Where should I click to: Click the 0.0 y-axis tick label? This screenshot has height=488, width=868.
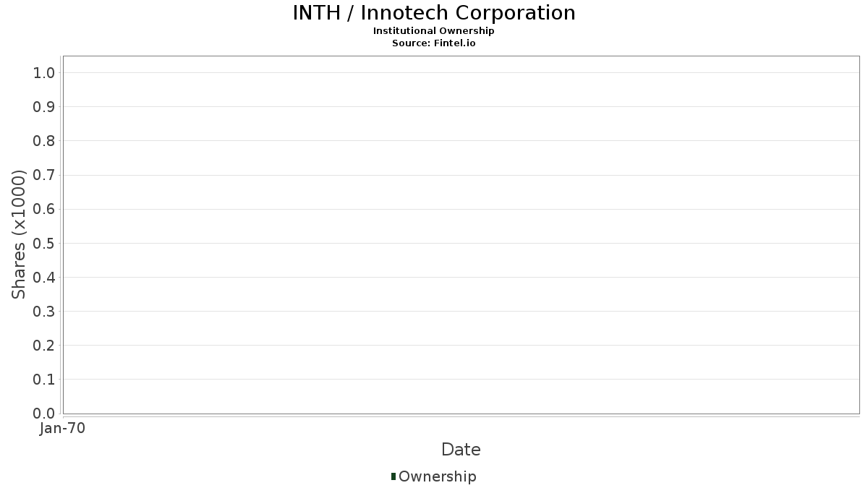[x=44, y=414]
